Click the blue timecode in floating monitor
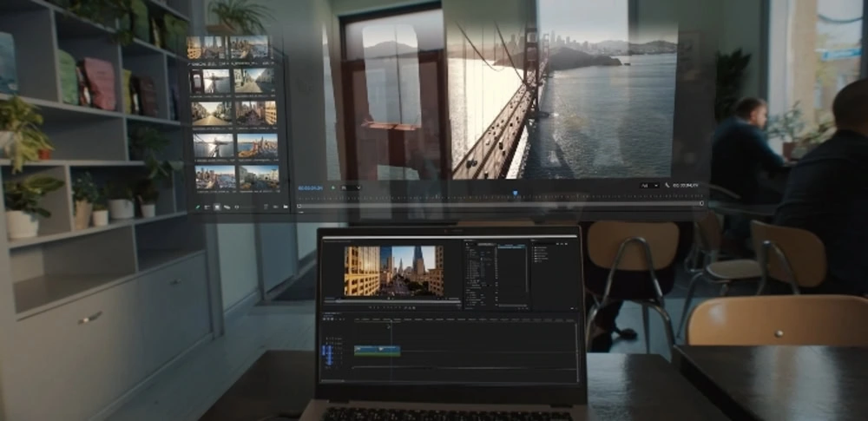Screen dimensions: 868x421 [x=311, y=187]
